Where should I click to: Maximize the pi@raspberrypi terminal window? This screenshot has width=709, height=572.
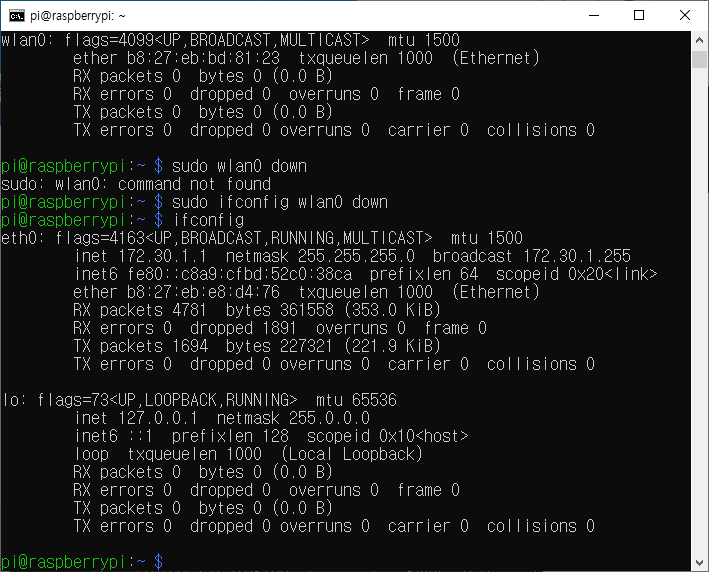pyautogui.click(x=639, y=15)
